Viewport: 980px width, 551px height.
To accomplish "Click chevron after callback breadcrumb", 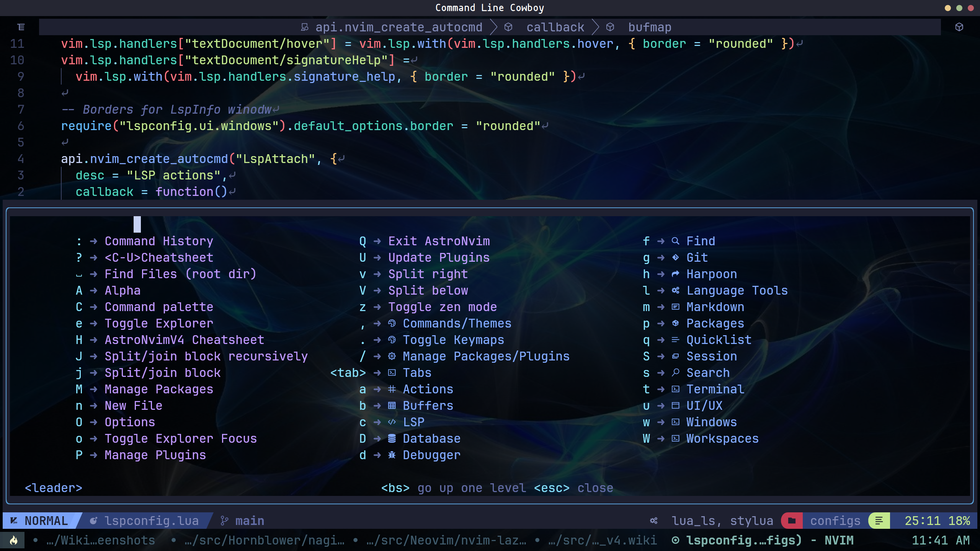I will coord(595,27).
